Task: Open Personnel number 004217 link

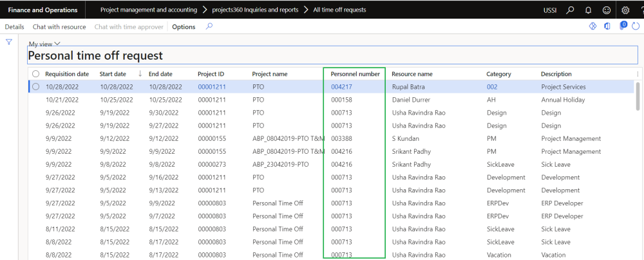Action: [340, 87]
